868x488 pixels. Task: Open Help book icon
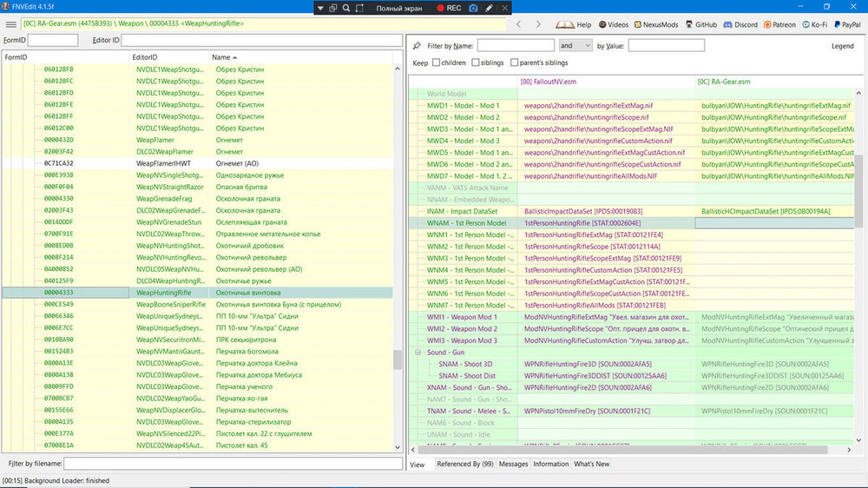pos(574,25)
